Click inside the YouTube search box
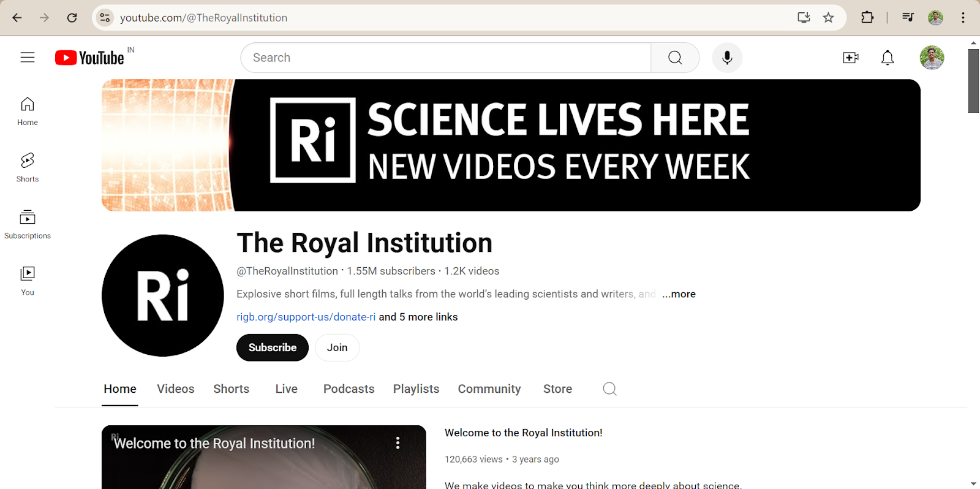 pos(446,58)
